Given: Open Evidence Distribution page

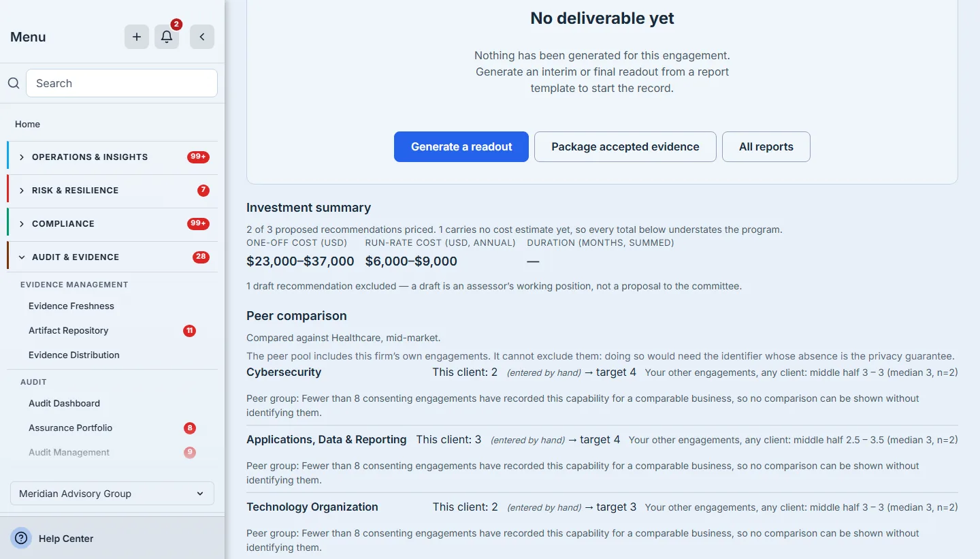Looking at the screenshot, I should point(74,355).
